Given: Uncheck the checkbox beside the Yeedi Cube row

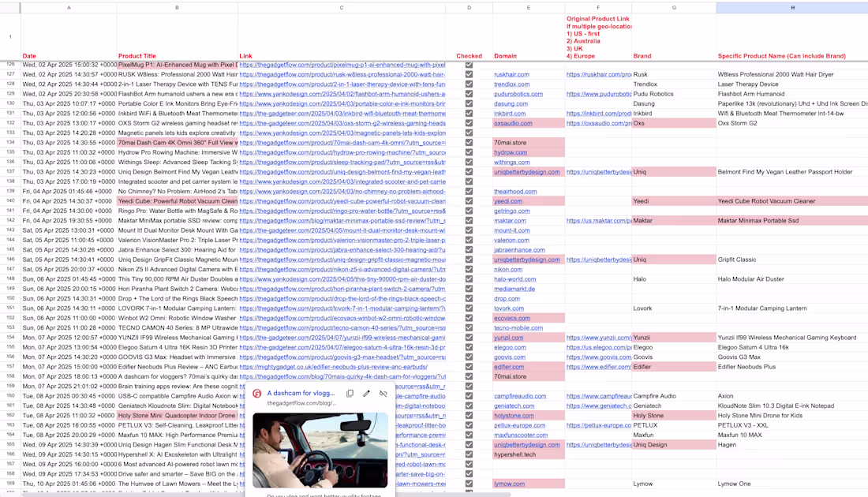Looking at the screenshot, I should pos(469,201).
